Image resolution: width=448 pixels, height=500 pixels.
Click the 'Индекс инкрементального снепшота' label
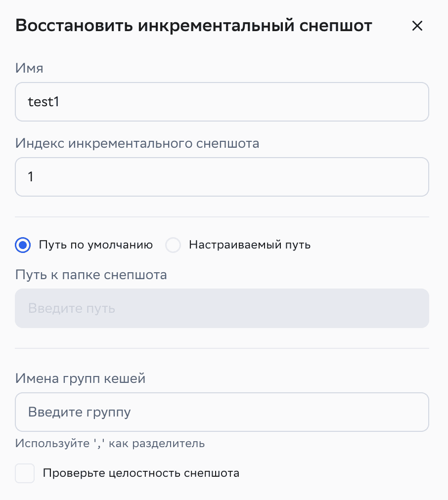point(137,143)
